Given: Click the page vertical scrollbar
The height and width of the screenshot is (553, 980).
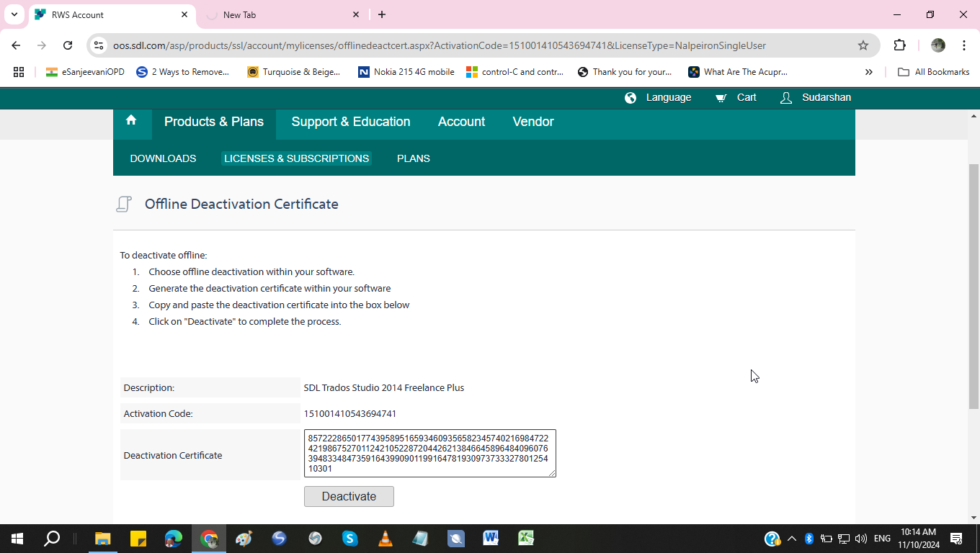Looking at the screenshot, I should tap(974, 287).
